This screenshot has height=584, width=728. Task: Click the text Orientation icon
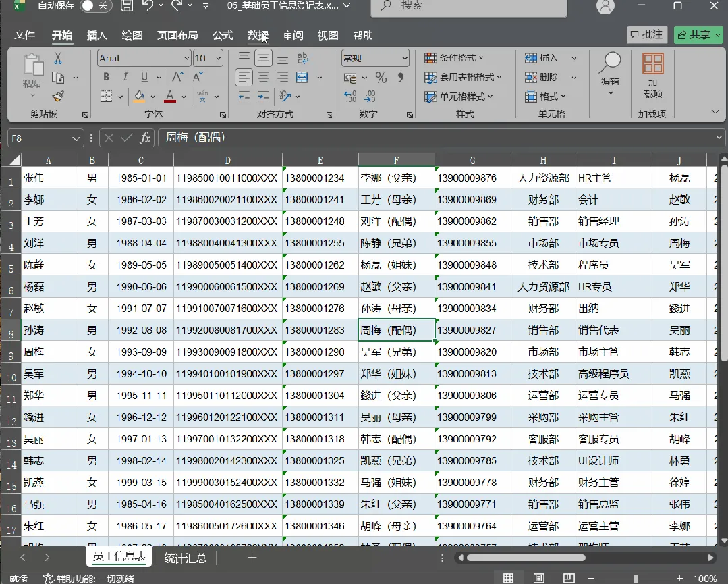tap(285, 97)
